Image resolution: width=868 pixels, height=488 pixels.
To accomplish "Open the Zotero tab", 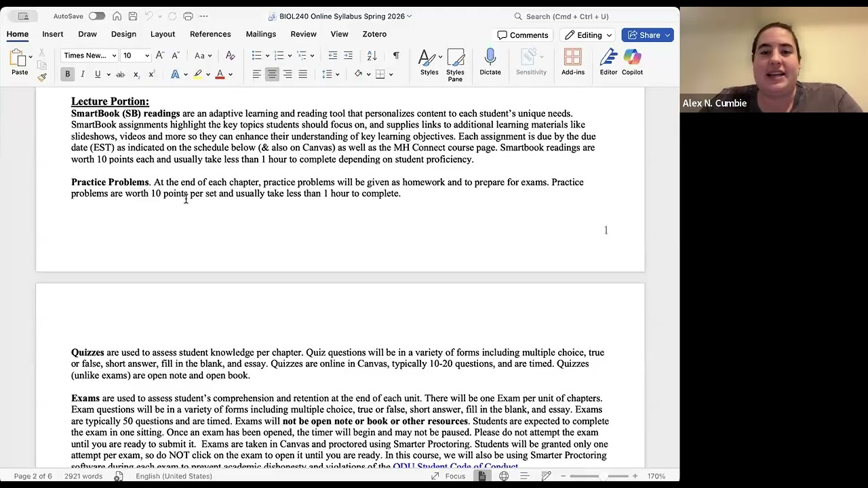I will coord(374,34).
